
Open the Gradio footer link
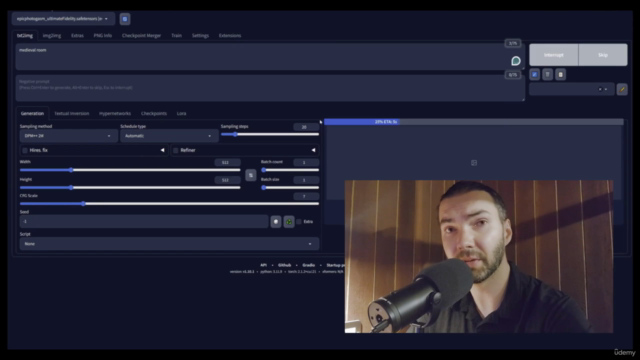click(309, 265)
